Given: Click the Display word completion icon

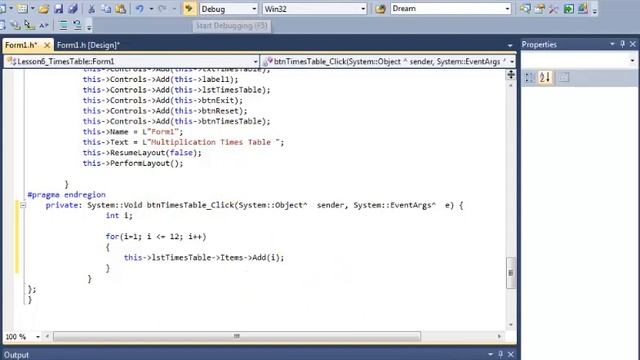Looking at the screenshot, I should click(x=44, y=26).
